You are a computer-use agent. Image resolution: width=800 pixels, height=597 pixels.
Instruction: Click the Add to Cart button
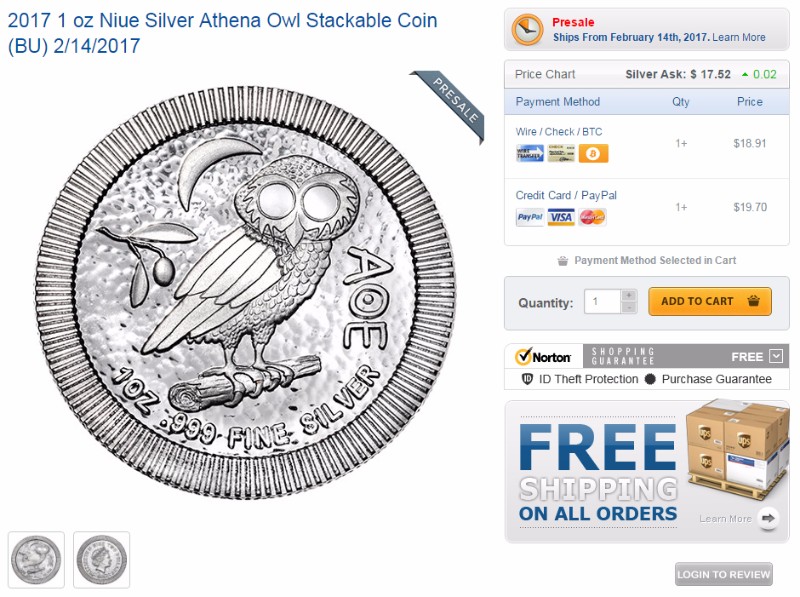710,301
